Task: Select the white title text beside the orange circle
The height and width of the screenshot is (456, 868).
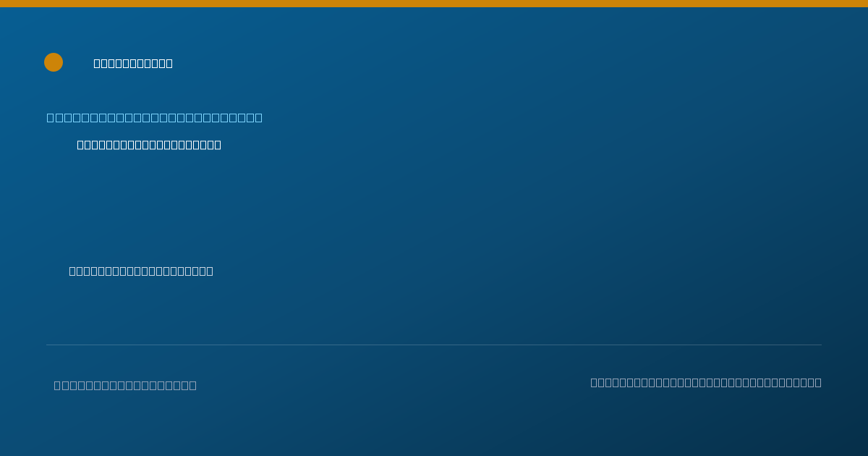Action: click(x=133, y=63)
